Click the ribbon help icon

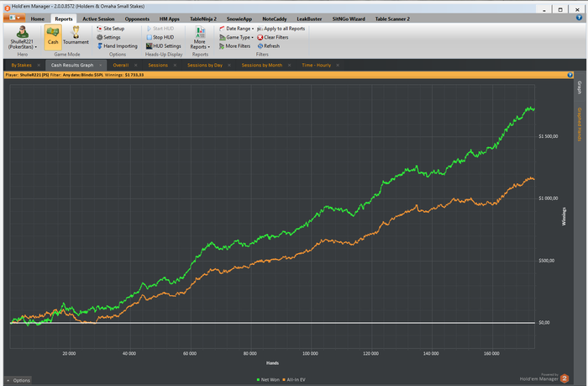pos(579,18)
